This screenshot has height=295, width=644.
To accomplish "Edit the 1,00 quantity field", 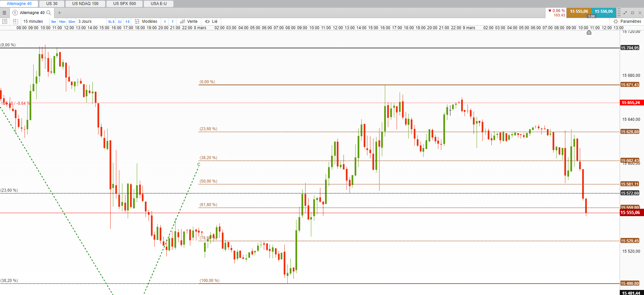I will pos(592,16).
